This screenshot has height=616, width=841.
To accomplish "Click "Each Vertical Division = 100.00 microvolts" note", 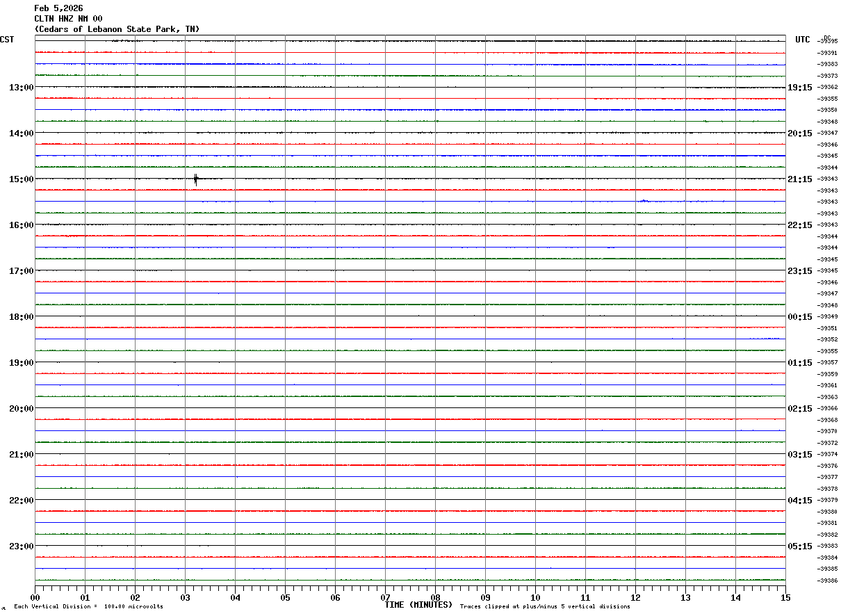I will (x=88, y=607).
